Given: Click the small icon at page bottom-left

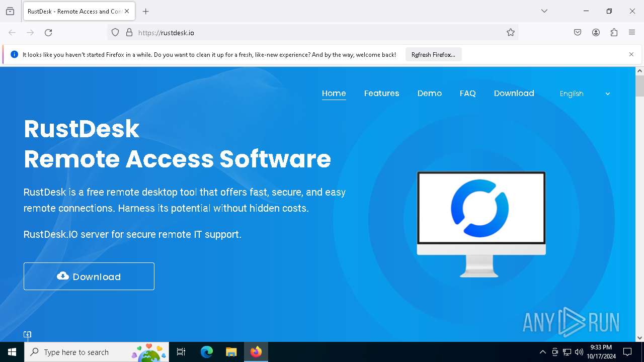Looking at the screenshot, I should coord(28,335).
